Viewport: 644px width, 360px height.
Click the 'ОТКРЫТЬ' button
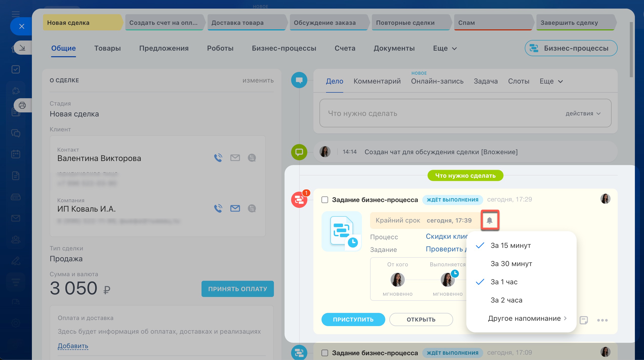click(x=421, y=319)
